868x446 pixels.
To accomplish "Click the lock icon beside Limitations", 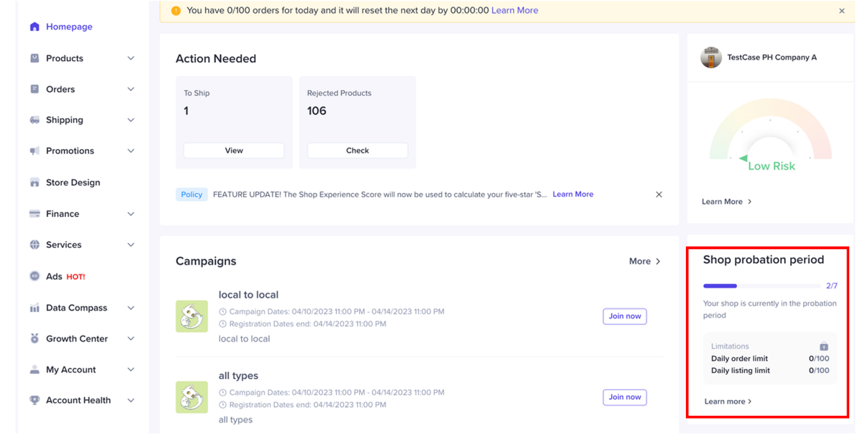I will [x=824, y=347].
